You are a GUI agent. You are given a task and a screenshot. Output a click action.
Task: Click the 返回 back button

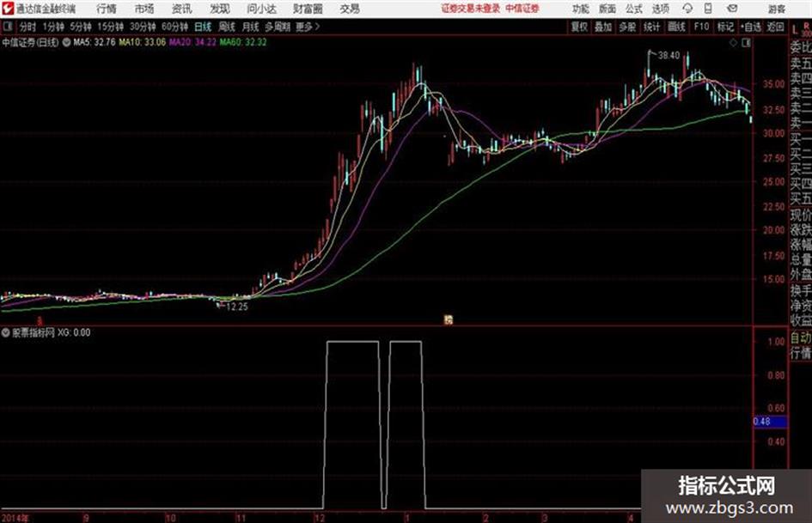pos(775,27)
